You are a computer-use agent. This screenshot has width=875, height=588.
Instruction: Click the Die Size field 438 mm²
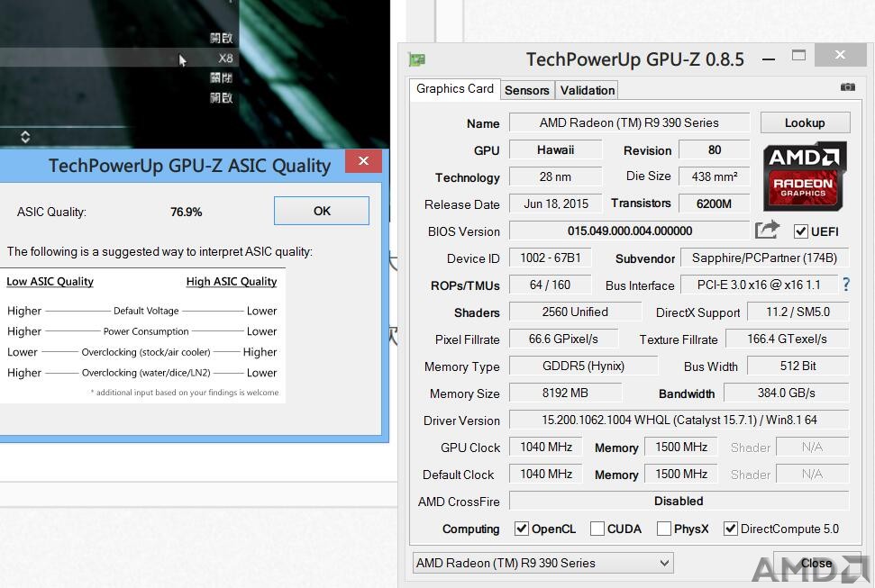715,176
